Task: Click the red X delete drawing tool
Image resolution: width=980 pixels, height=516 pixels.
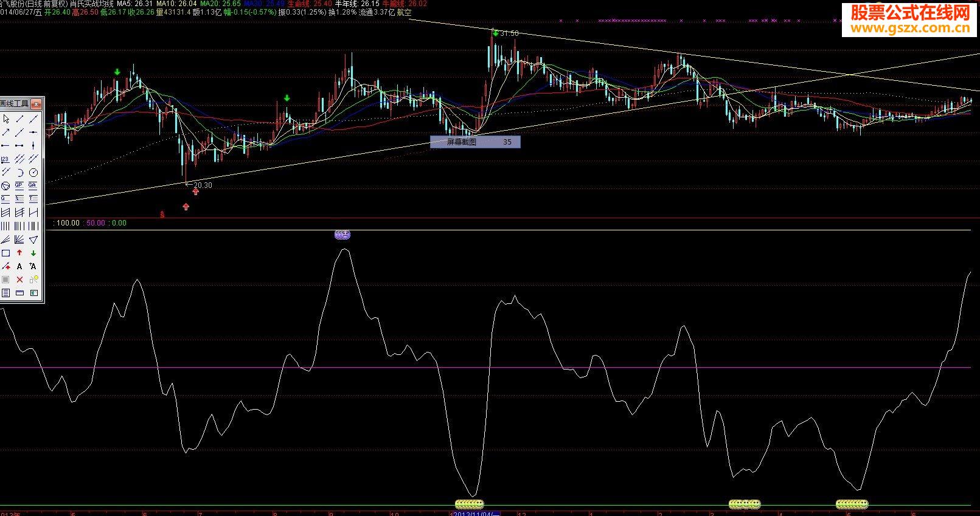Action: tap(19, 280)
